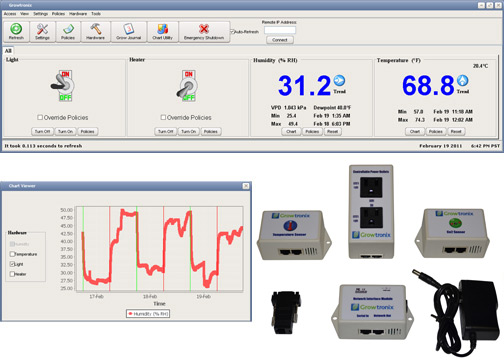Toggle Humidity checkbox in Chart Viewer
This screenshot has height=361, width=504.
pos(12,244)
